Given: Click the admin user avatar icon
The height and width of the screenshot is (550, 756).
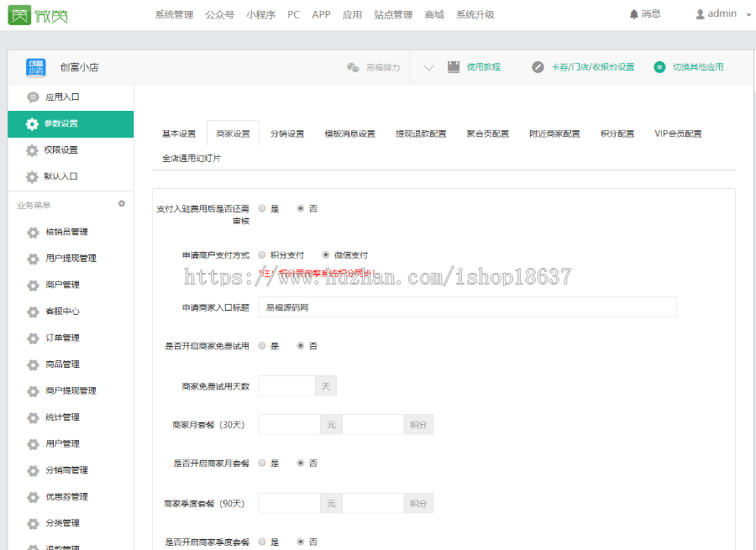Looking at the screenshot, I should tap(700, 14).
